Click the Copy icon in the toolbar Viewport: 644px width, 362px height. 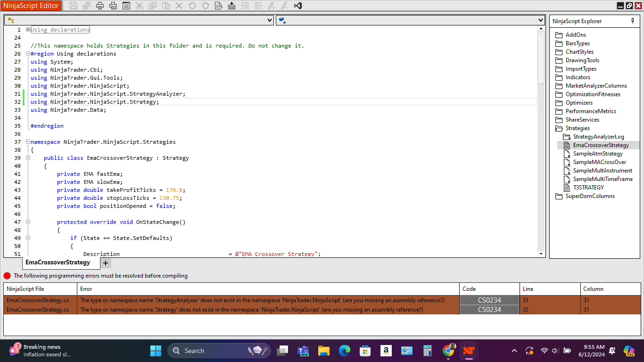(x=153, y=6)
